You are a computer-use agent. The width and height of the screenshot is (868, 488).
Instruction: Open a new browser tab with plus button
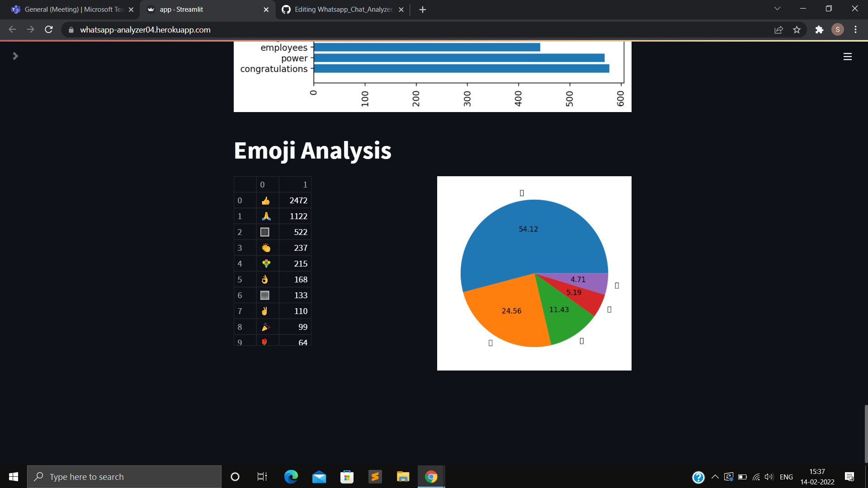pyautogui.click(x=423, y=9)
